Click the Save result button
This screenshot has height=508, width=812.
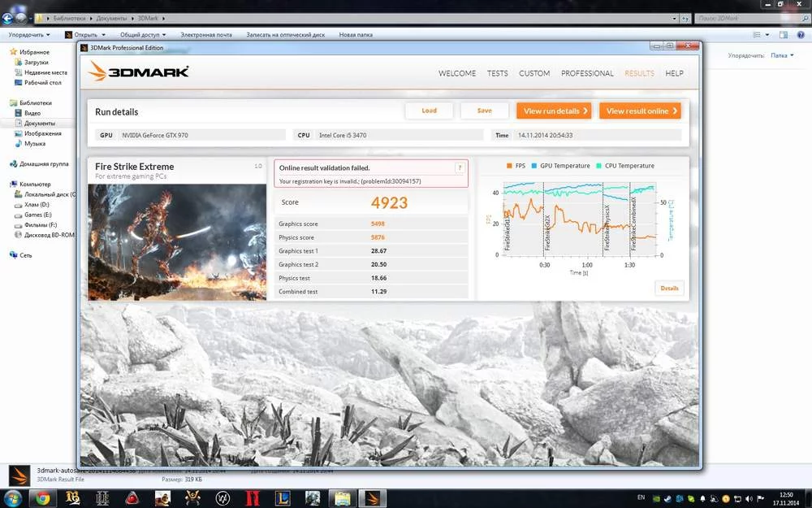(484, 111)
